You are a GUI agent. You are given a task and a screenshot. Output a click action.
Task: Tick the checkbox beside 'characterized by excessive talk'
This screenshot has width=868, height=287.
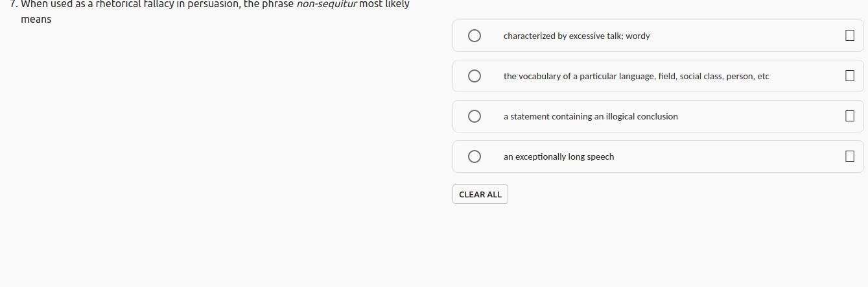tap(849, 36)
